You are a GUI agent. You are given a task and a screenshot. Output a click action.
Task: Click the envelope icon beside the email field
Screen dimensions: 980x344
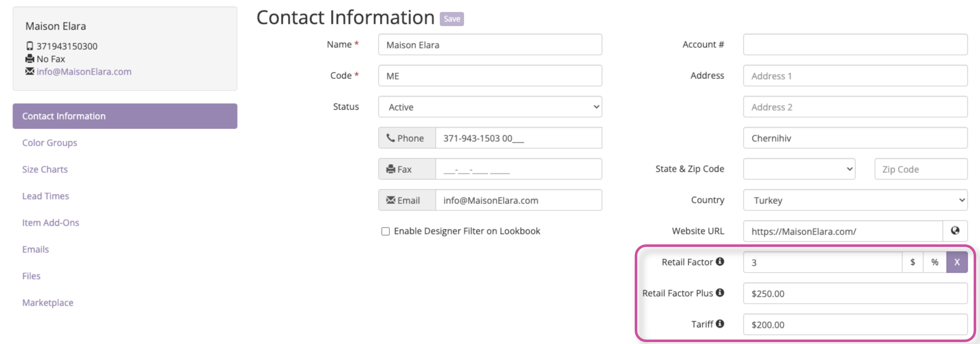click(x=391, y=200)
